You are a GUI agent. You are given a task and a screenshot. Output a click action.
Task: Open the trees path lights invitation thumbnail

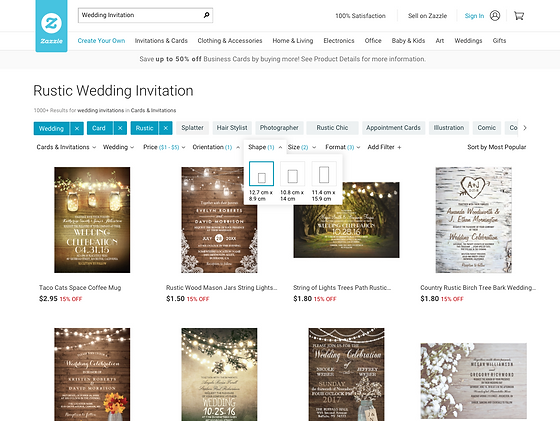pyautogui.click(x=346, y=220)
